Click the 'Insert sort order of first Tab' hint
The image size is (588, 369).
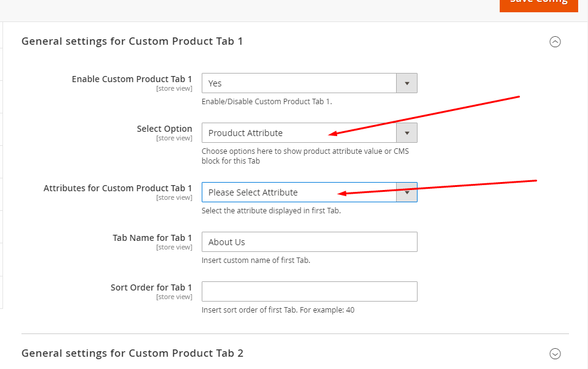tap(278, 310)
